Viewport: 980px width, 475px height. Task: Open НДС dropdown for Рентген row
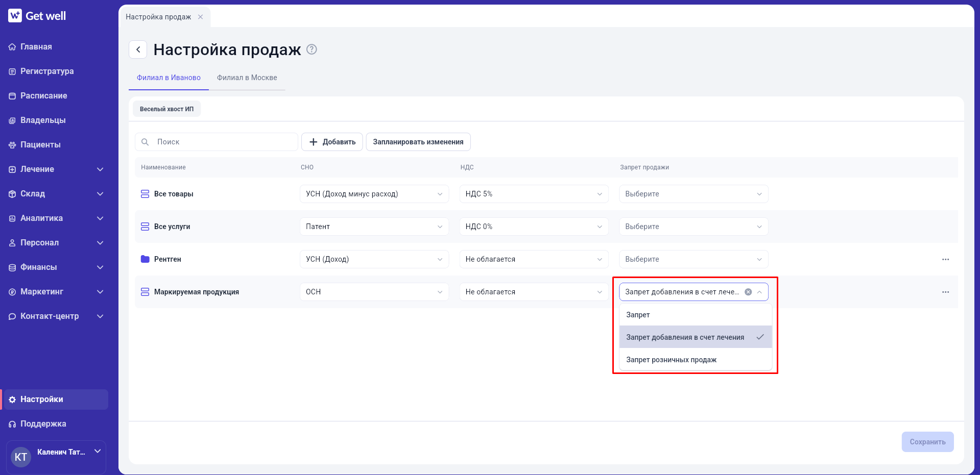[x=534, y=259]
